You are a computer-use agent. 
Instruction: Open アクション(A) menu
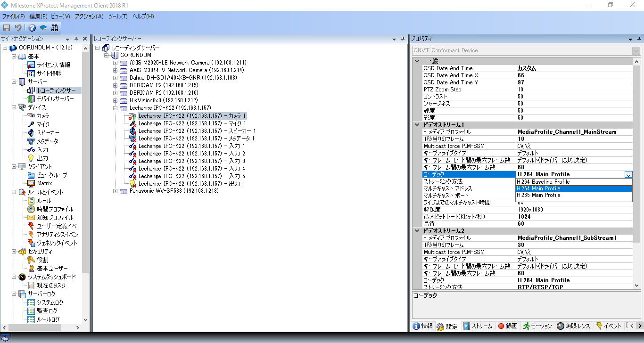click(89, 16)
